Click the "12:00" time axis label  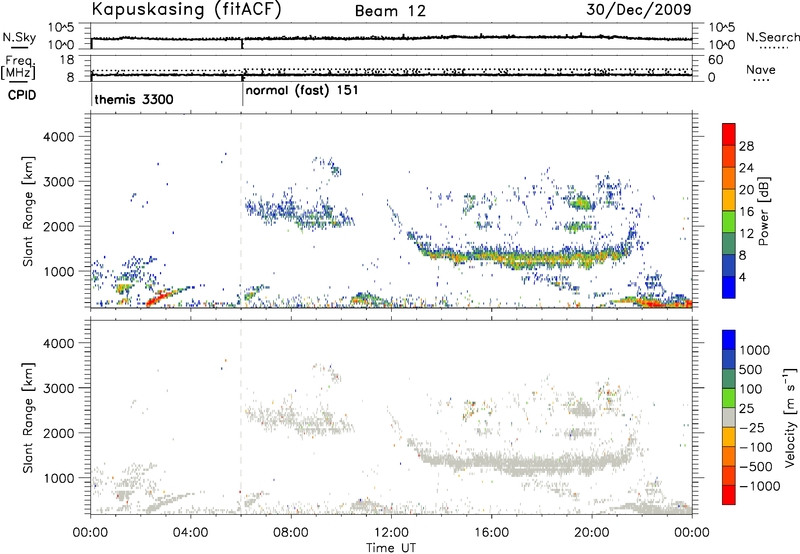pos(391,533)
